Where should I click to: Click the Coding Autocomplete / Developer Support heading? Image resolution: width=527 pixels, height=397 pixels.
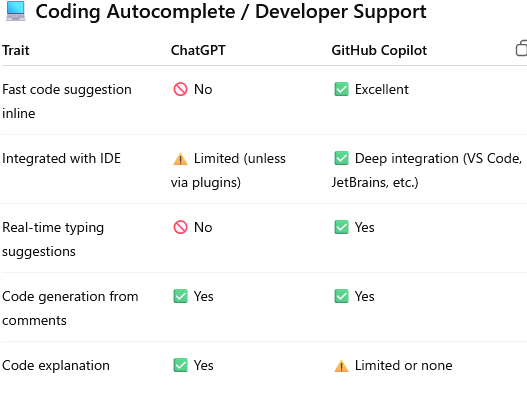[x=231, y=12]
